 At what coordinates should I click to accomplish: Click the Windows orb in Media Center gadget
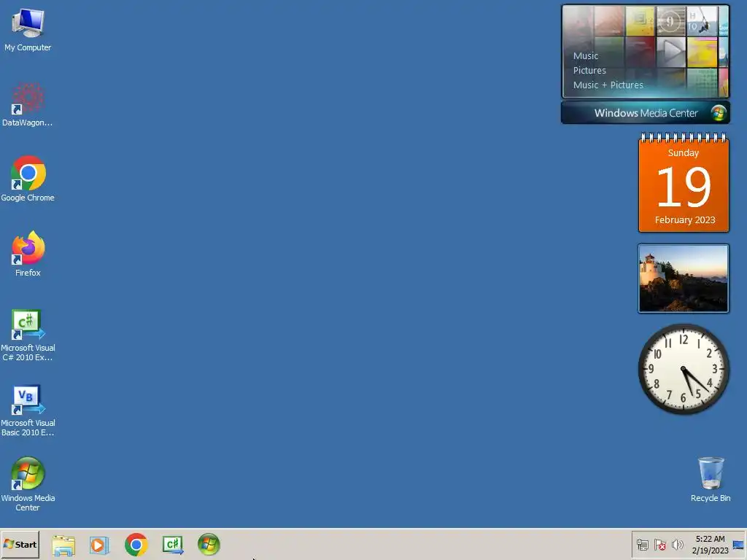(719, 113)
